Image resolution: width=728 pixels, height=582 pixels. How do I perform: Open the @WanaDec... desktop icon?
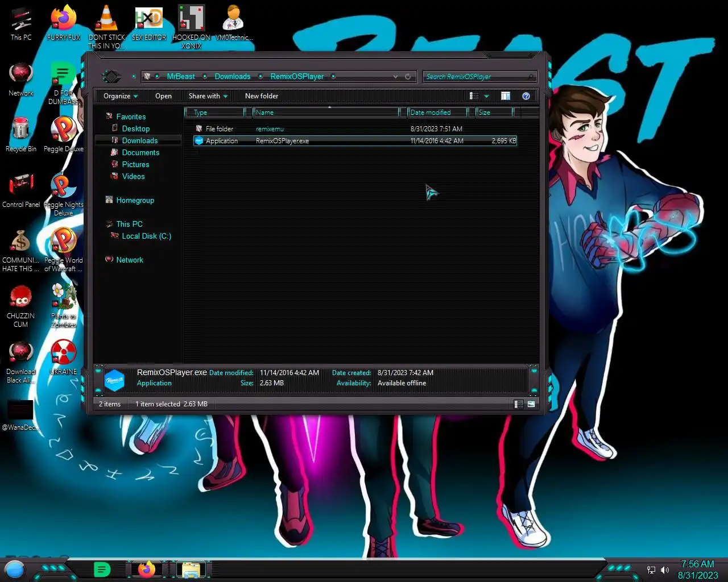(x=21, y=415)
